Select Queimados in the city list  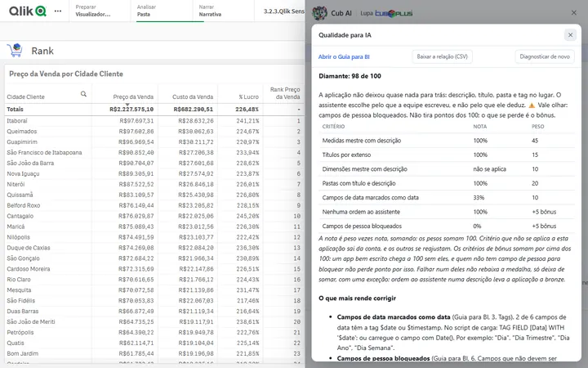point(22,132)
